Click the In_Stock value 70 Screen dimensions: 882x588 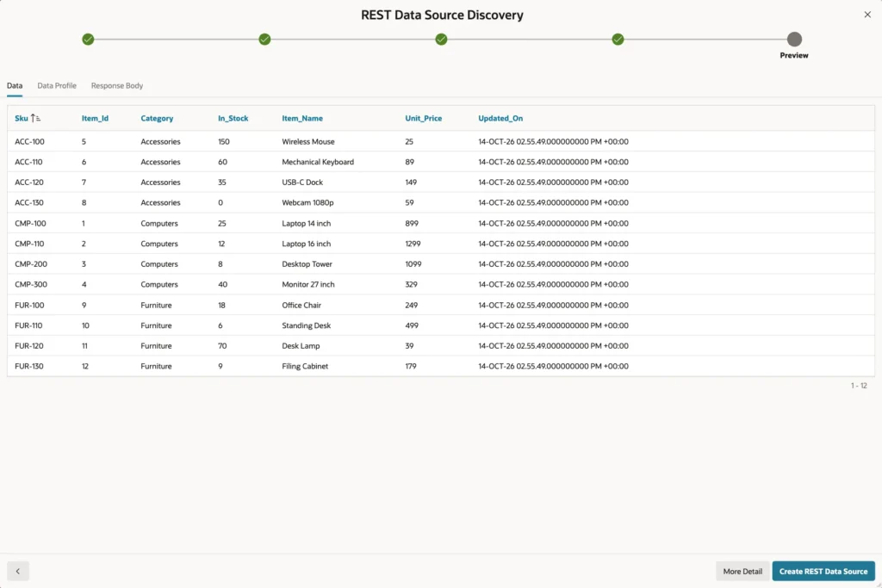[222, 346]
